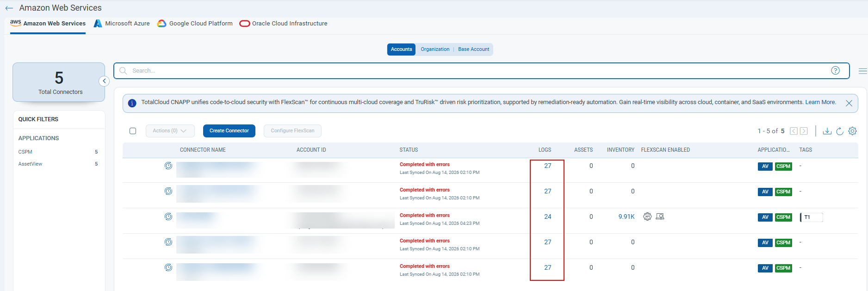868x291 pixels.
Task: Click fifth row connector status icon
Action: coord(168,267)
